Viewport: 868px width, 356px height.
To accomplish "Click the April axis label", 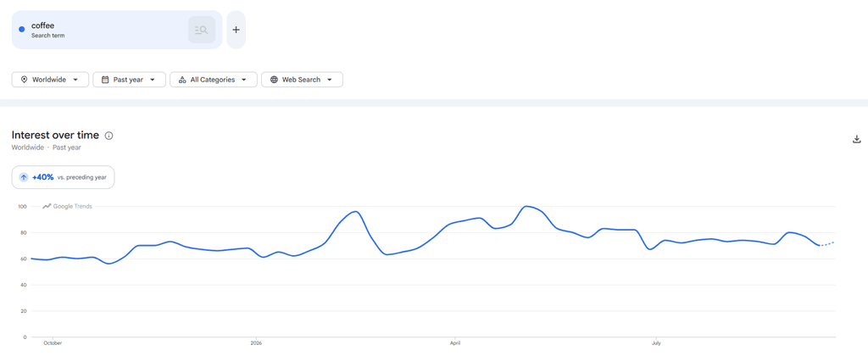I will pos(455,343).
